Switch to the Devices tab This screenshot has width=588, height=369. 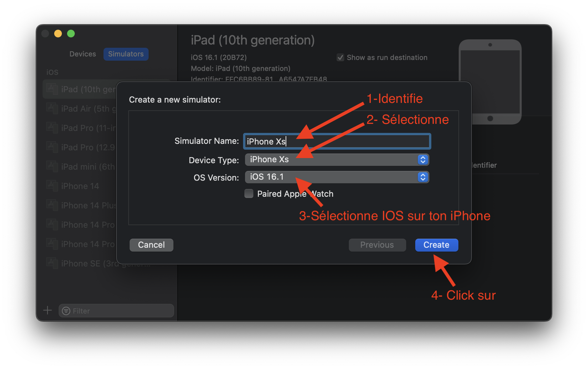[83, 54]
